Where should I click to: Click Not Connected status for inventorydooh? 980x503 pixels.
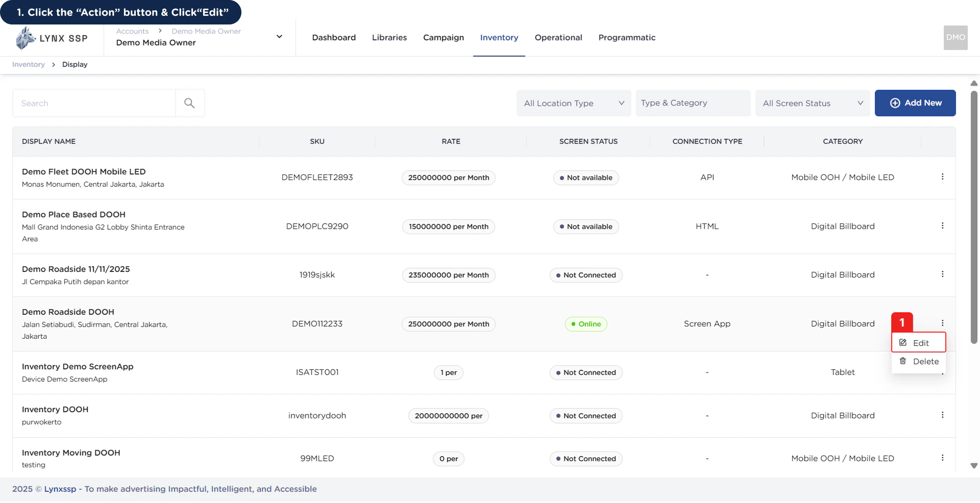point(585,416)
